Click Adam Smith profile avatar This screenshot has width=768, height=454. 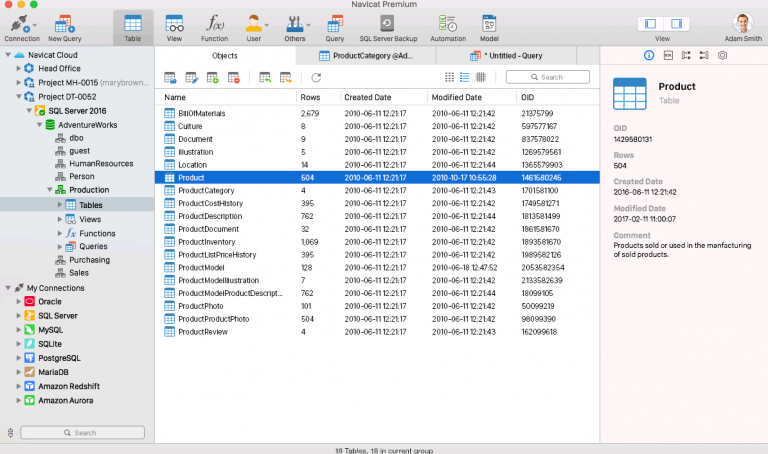pyautogui.click(x=743, y=23)
